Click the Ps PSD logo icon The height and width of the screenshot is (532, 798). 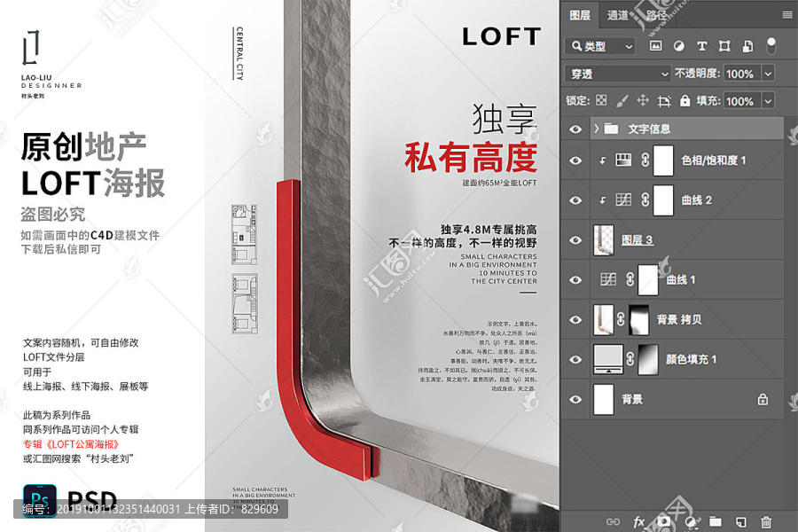40,500
